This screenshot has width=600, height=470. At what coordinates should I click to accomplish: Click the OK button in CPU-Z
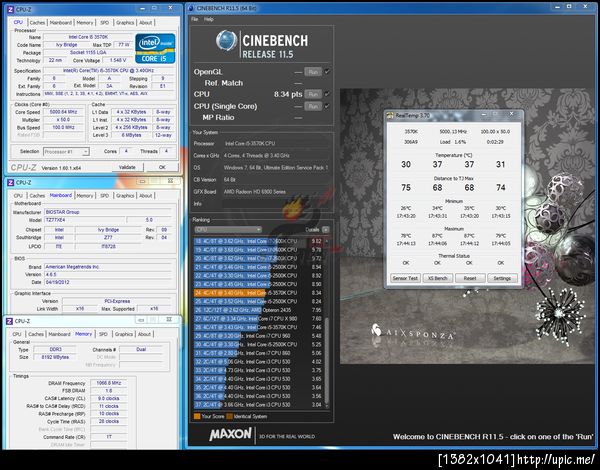[x=162, y=167]
